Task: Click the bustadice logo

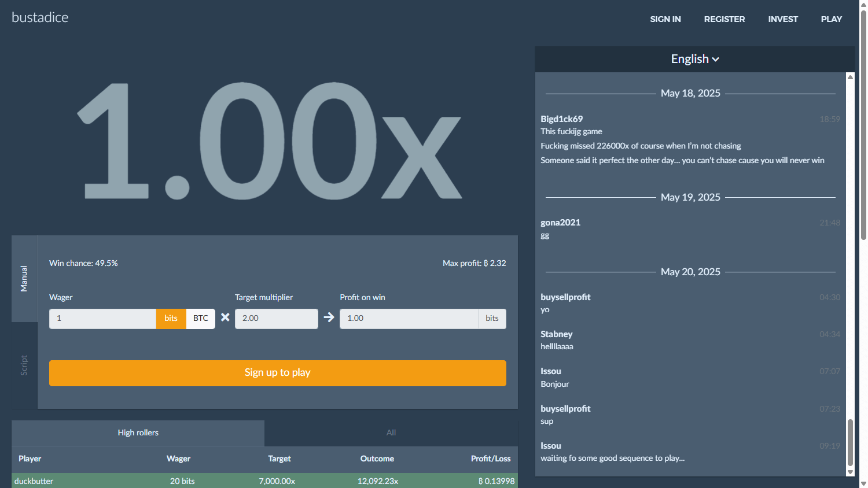Action: pos(40,17)
